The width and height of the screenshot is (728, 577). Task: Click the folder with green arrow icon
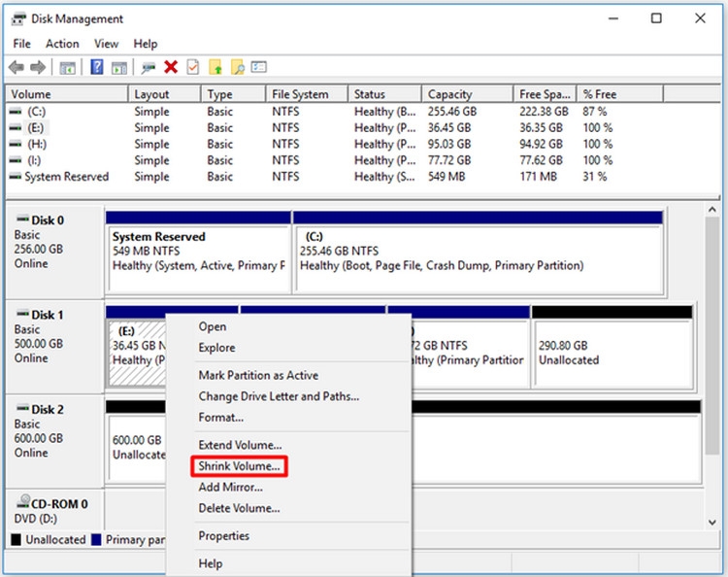coord(215,67)
